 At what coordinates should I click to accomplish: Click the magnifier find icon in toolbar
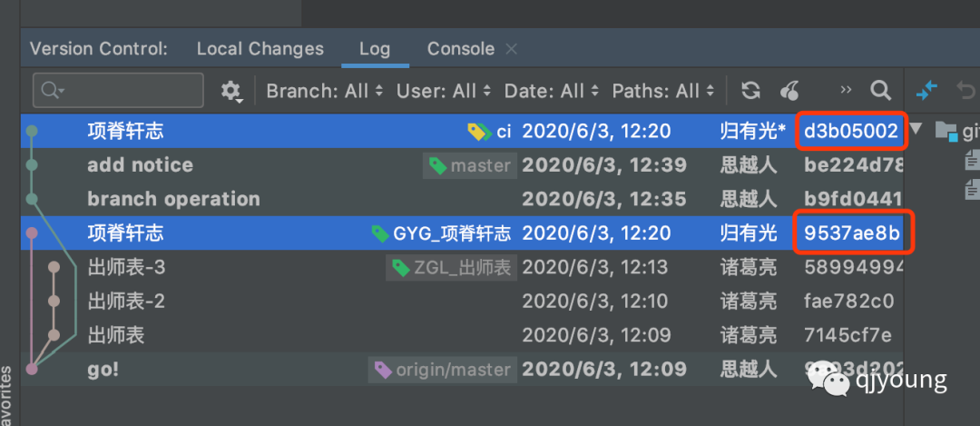coord(880,91)
